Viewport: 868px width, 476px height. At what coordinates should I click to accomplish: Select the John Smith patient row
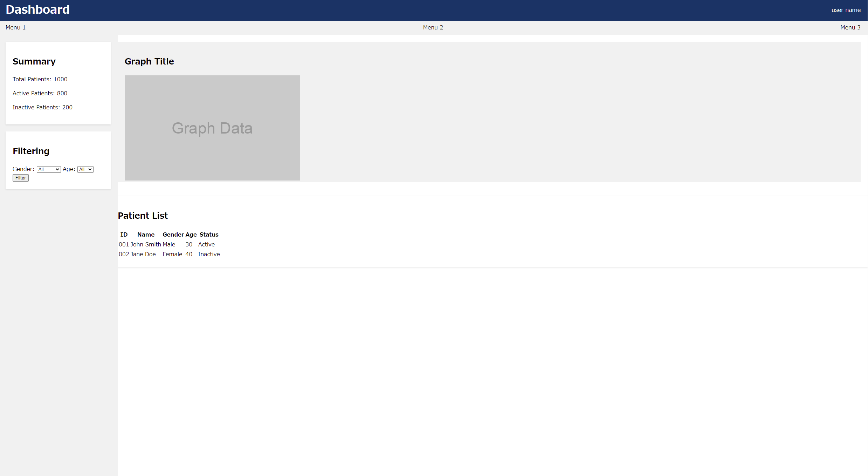click(x=145, y=244)
